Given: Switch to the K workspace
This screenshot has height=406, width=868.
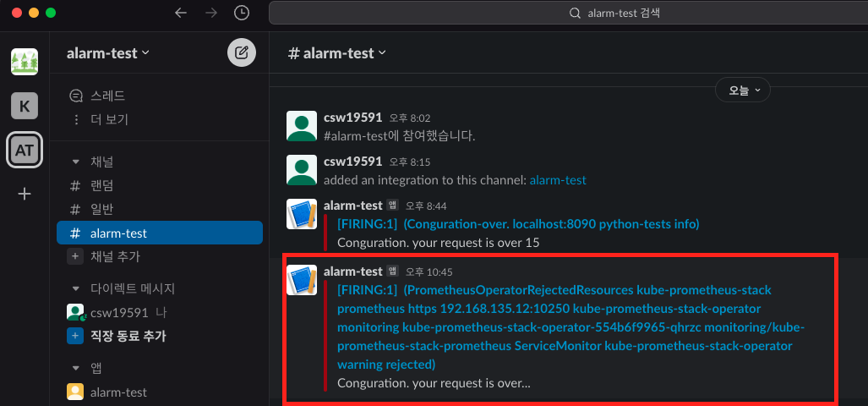Looking at the screenshot, I should click(25, 106).
